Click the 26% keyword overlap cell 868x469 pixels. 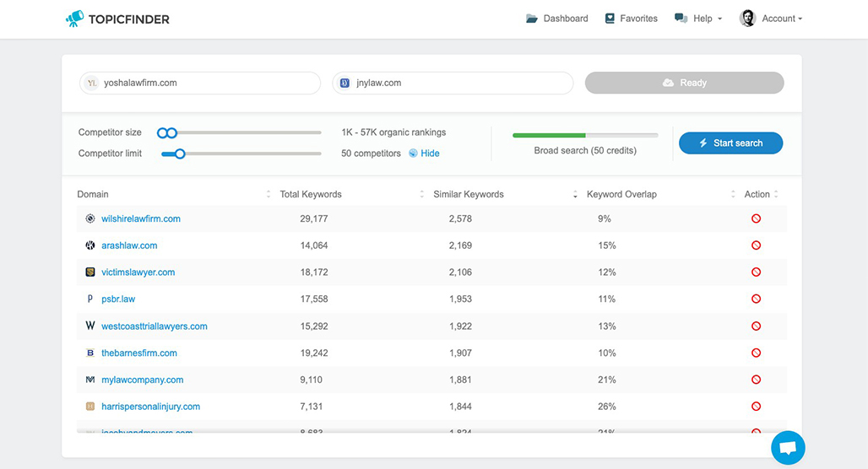(x=607, y=406)
